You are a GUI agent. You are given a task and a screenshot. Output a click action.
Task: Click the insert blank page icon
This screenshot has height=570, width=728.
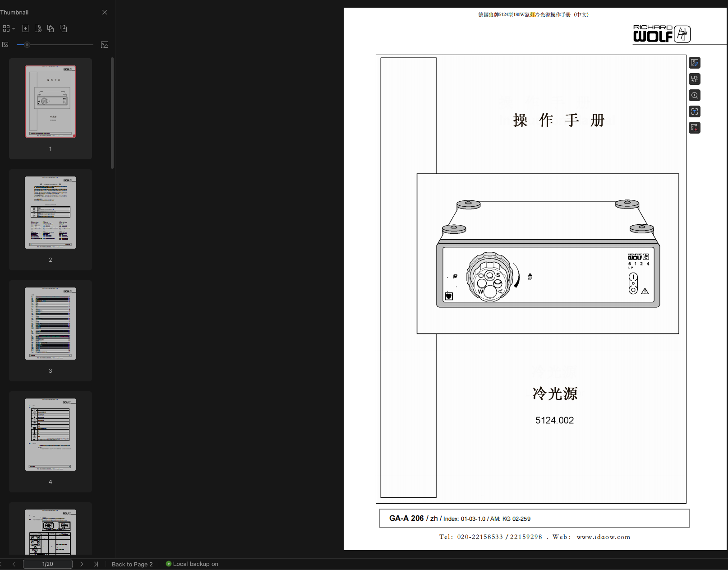click(x=25, y=28)
